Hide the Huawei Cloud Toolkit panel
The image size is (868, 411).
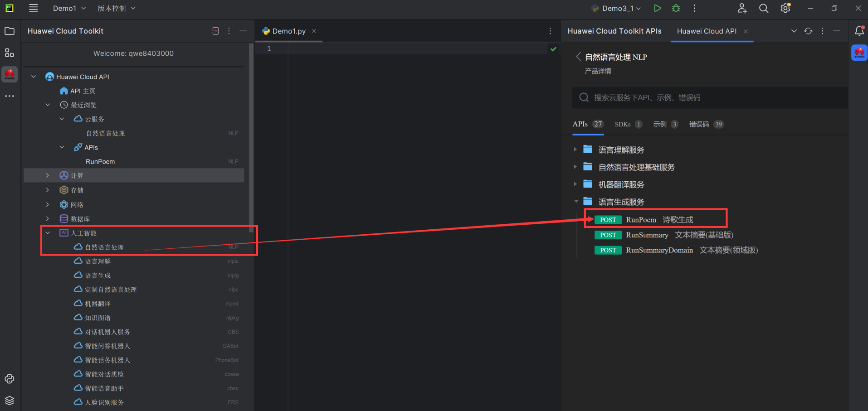coord(243,31)
